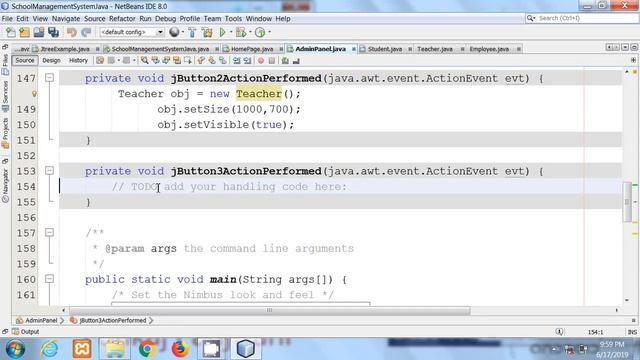Viewport: 640px width, 360px height.
Task: Click the Profile Project icon
Action: pyautogui.click(x=260, y=32)
